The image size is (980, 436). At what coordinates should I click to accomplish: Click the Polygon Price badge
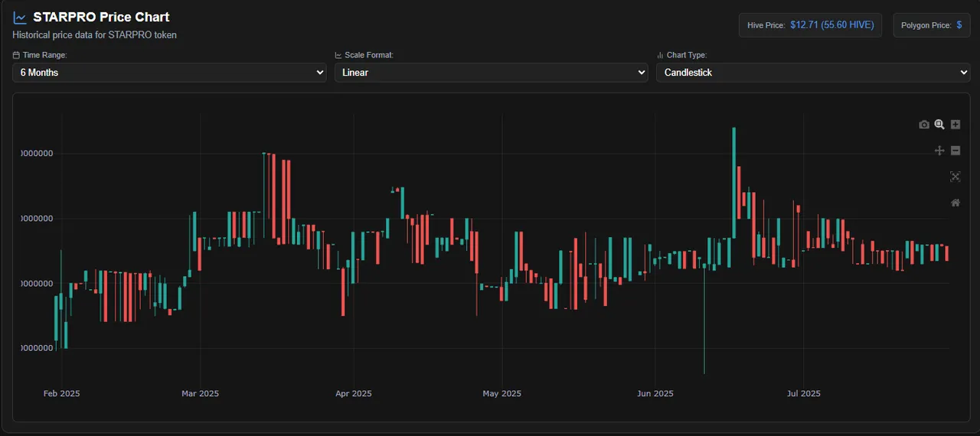pyautogui.click(x=931, y=25)
